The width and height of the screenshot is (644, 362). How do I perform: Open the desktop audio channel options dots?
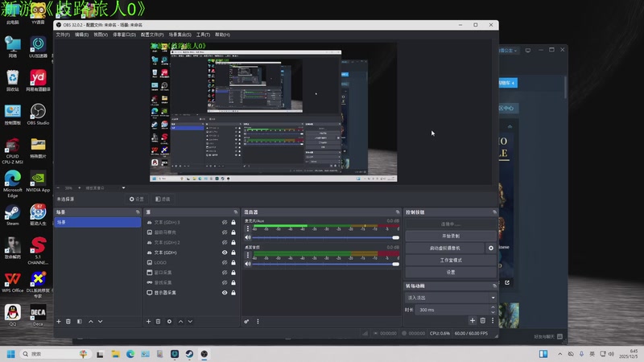pos(248,255)
